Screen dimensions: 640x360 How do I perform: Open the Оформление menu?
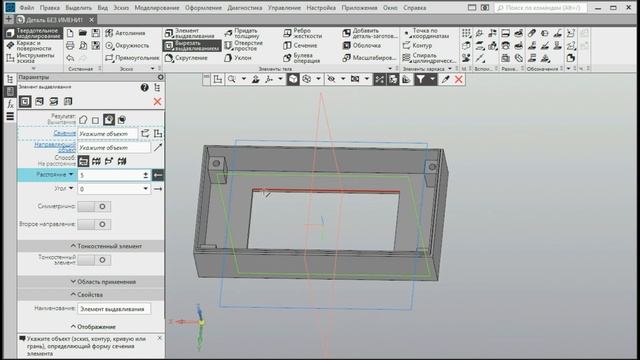pyautogui.click(x=203, y=8)
